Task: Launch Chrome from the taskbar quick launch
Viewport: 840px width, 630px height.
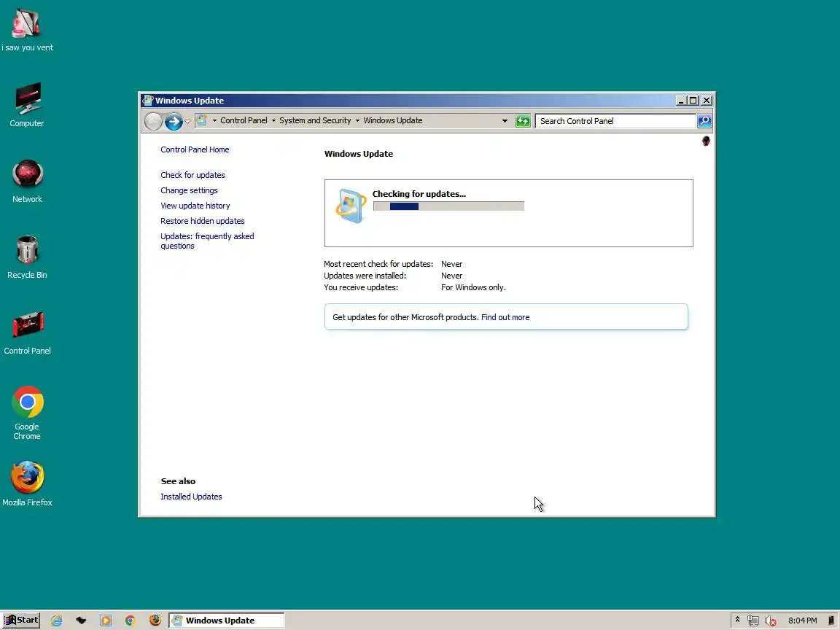Action: 131,621
